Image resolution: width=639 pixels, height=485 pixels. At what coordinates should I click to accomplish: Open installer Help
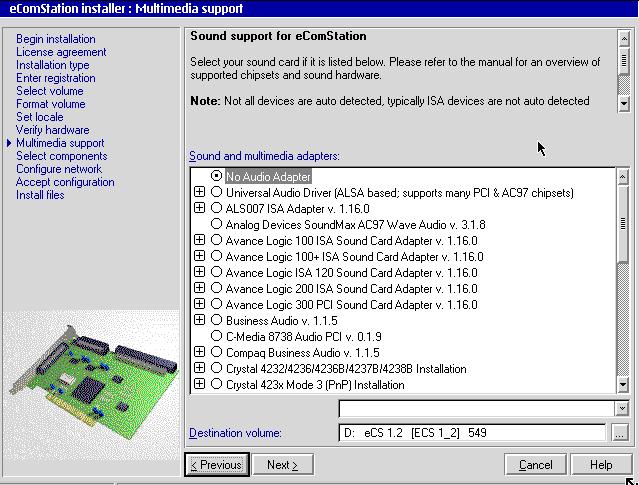click(x=601, y=465)
